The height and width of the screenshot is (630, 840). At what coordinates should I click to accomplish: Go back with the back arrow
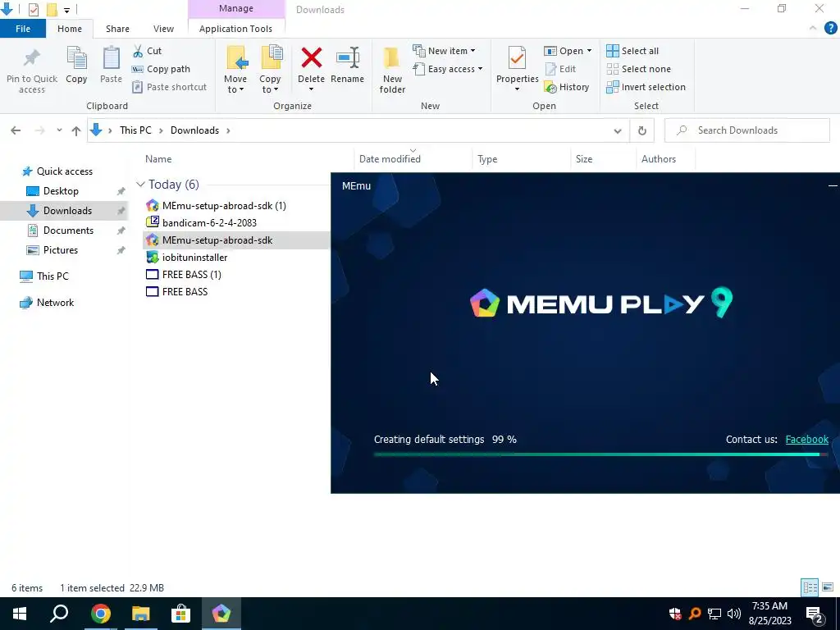[16, 130]
